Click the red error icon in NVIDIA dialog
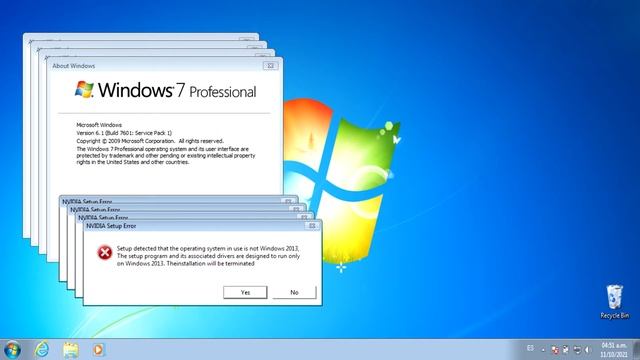Screen dimensions: 640x360 tap(104, 252)
